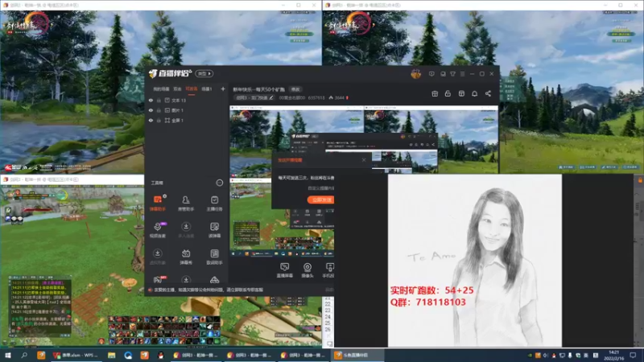Switch to the second scene tab
Screen dimensions: 644x362
click(x=177, y=88)
